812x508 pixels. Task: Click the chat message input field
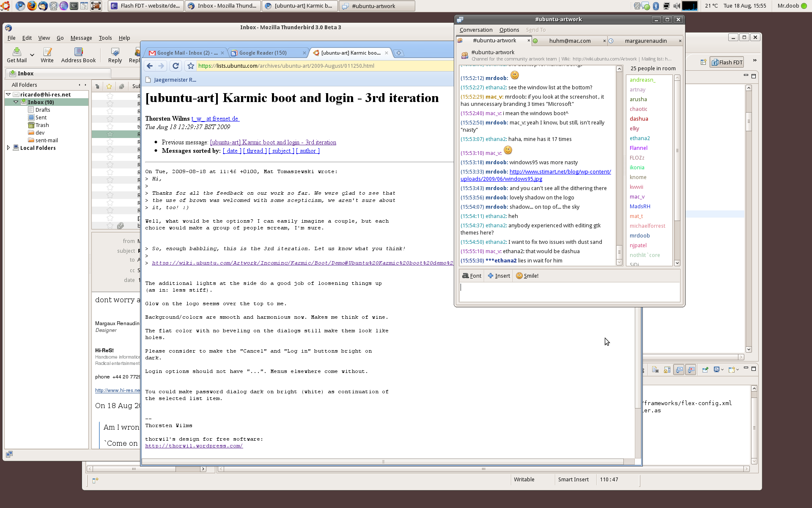click(x=569, y=292)
